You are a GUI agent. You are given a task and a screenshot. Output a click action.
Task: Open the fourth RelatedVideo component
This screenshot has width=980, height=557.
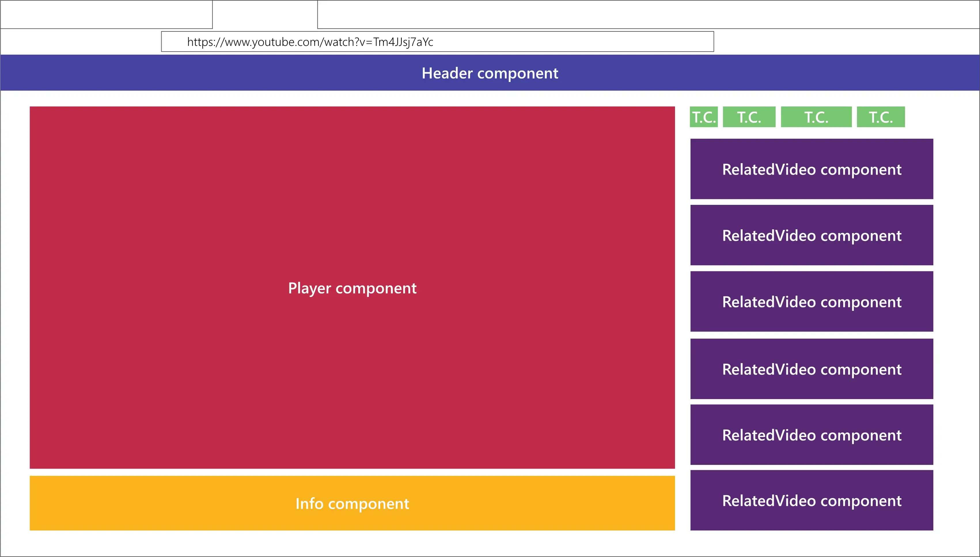tap(812, 368)
